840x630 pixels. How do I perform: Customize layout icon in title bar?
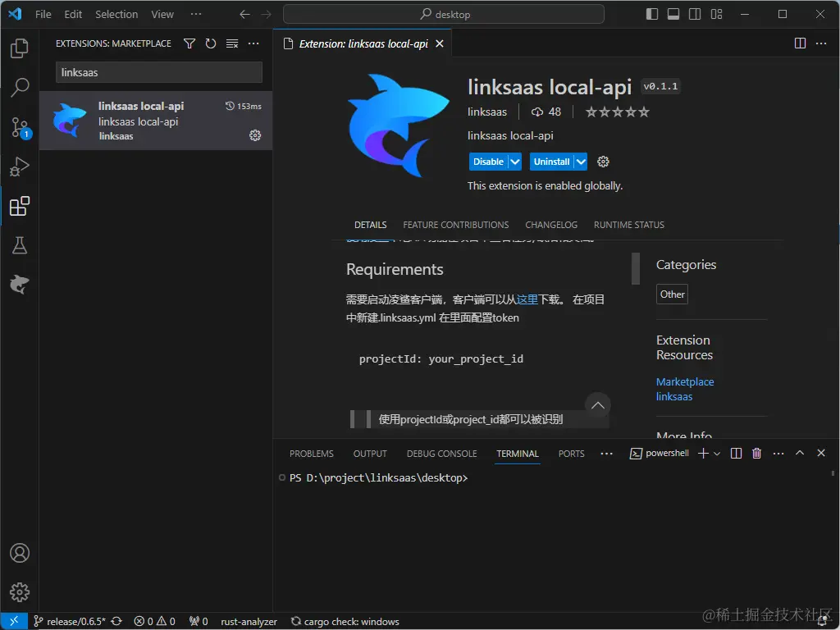click(x=716, y=15)
